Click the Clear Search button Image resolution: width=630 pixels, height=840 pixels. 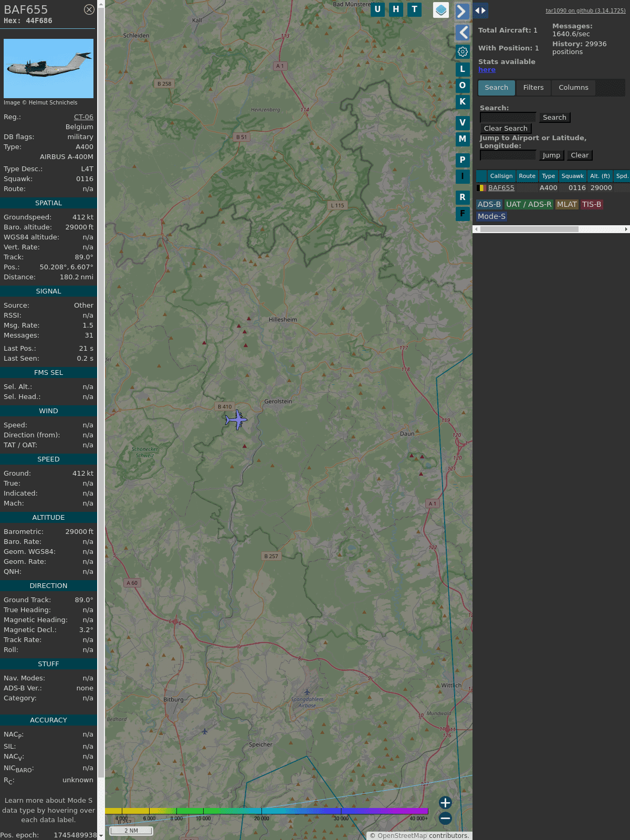pos(506,129)
